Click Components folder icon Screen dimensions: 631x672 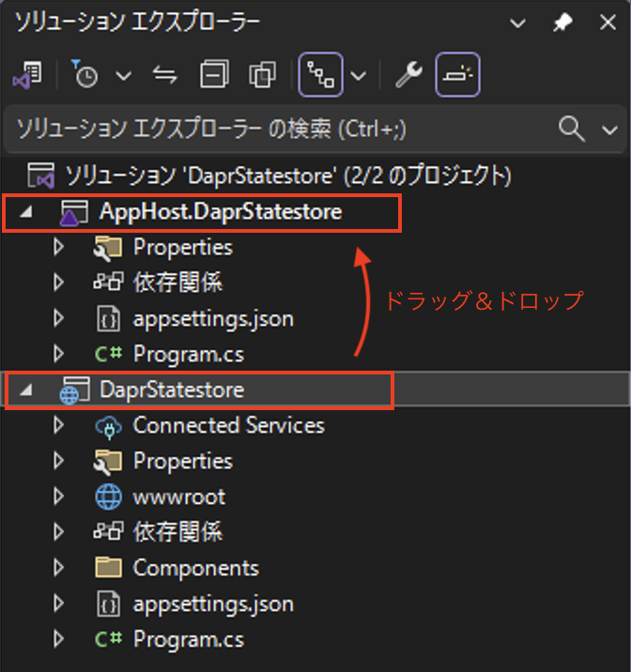109,568
